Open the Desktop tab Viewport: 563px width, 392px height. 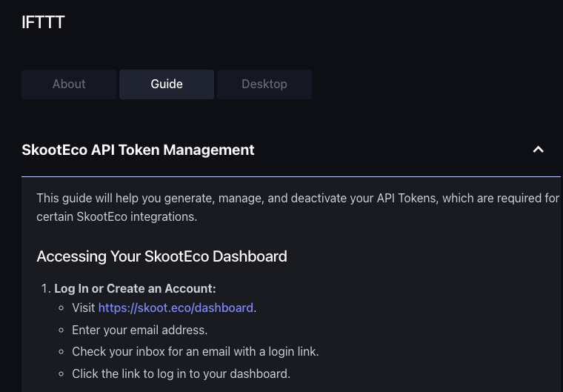click(x=264, y=84)
